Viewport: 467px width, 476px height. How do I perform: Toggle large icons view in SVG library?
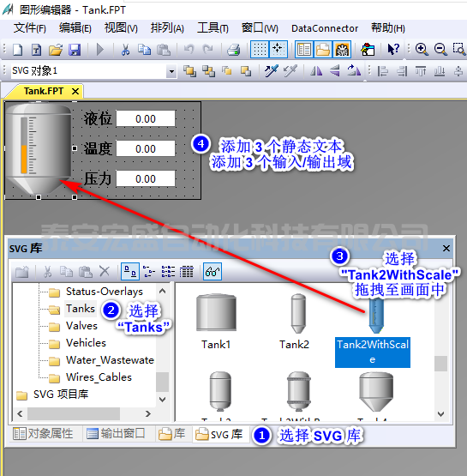click(x=130, y=271)
